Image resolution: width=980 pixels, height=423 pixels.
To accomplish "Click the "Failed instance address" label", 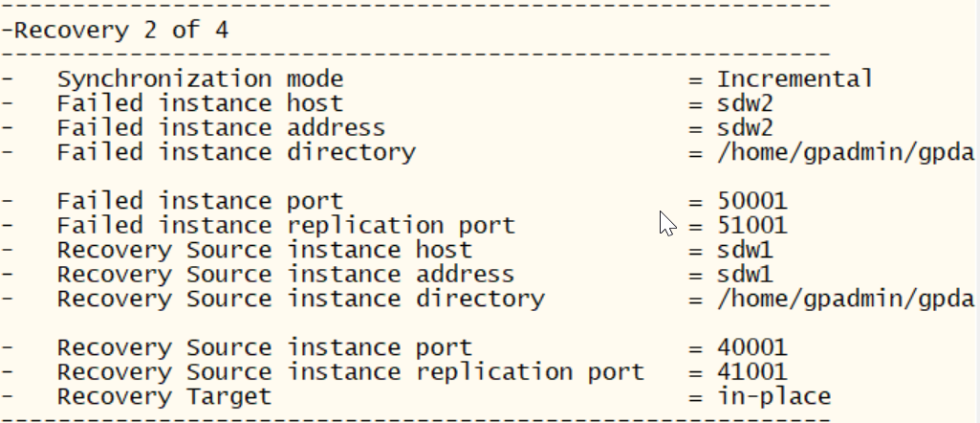I will tap(221, 127).
